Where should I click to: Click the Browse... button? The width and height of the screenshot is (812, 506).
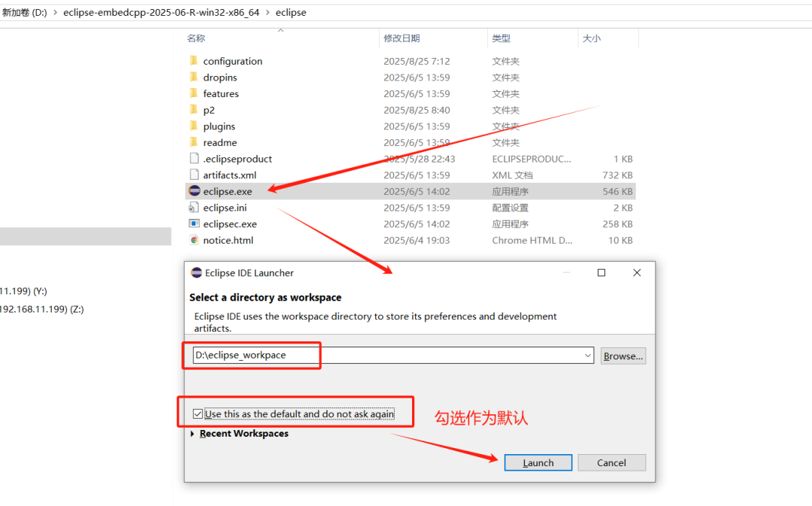(x=623, y=356)
